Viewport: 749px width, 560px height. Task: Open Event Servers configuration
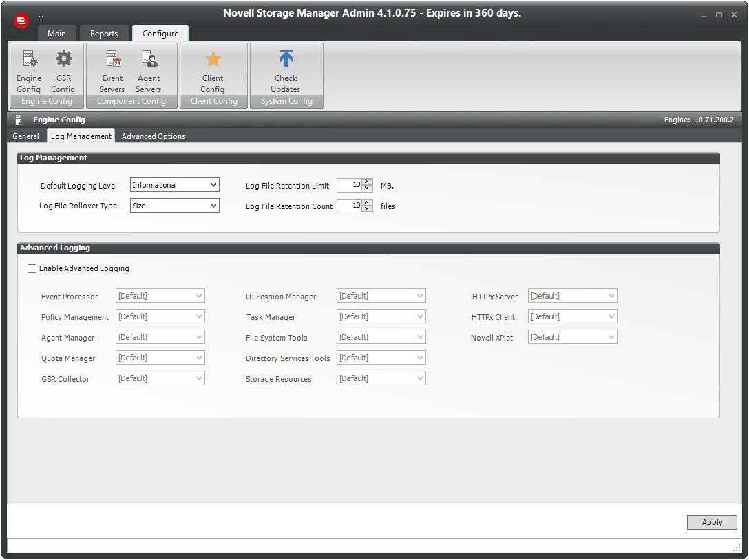[112, 71]
